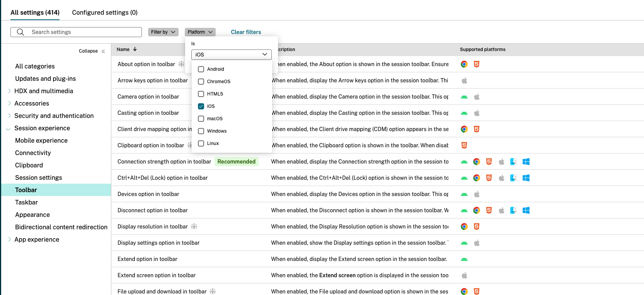
Task: Switch to Configured settings tab
Action: [x=104, y=12]
